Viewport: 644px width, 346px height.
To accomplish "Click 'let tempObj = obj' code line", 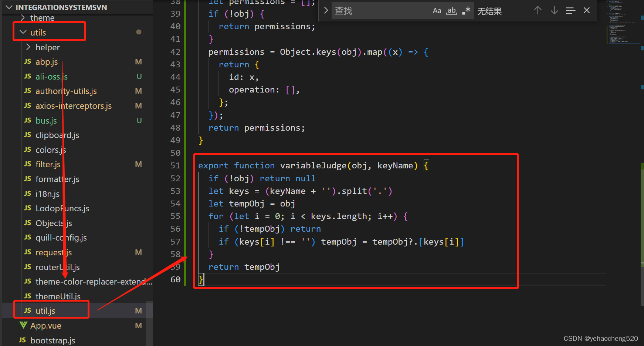I will [251, 204].
